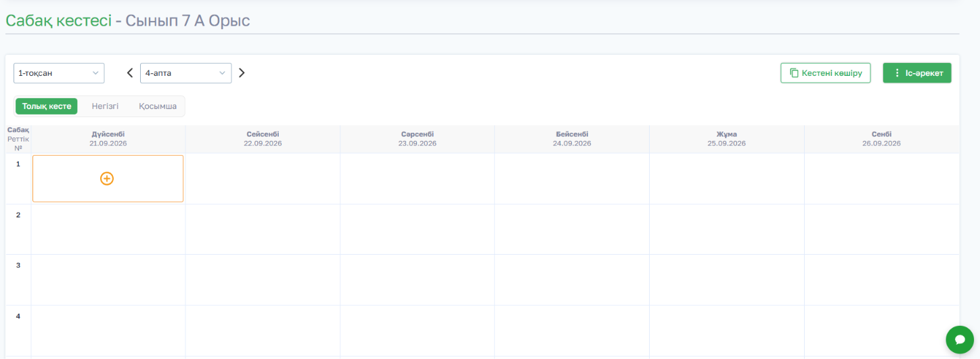Switch to the Қосымша tab
The height and width of the screenshot is (359, 980).
pos(158,106)
